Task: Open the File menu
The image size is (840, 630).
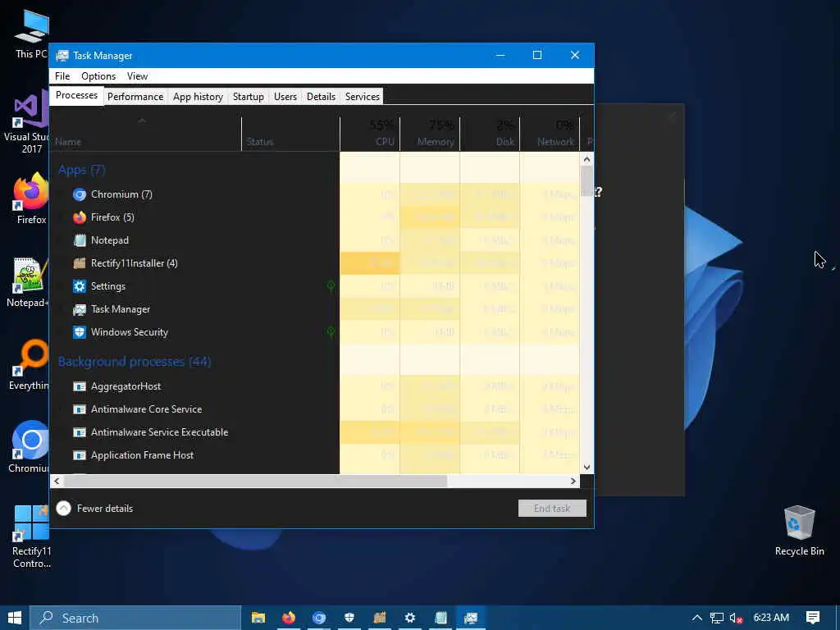Action: coord(62,76)
